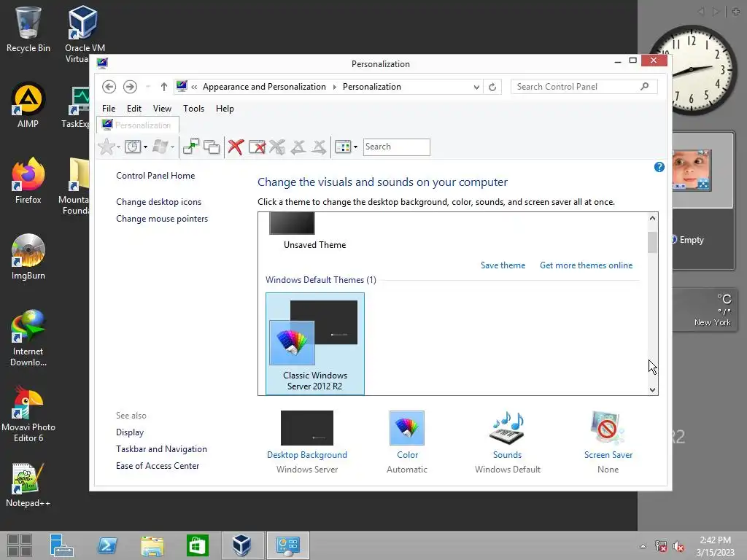747x560 pixels.
Task: Click the baby photo slideshow gadget
Action: pos(692,170)
